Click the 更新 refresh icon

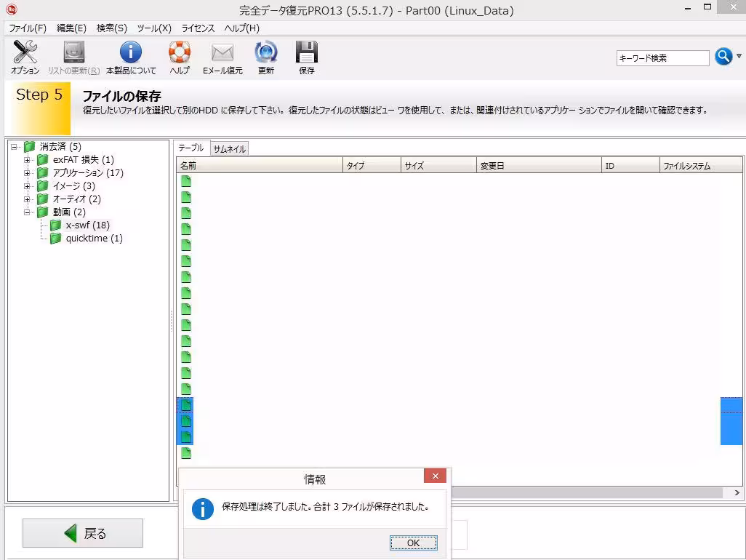(265, 53)
